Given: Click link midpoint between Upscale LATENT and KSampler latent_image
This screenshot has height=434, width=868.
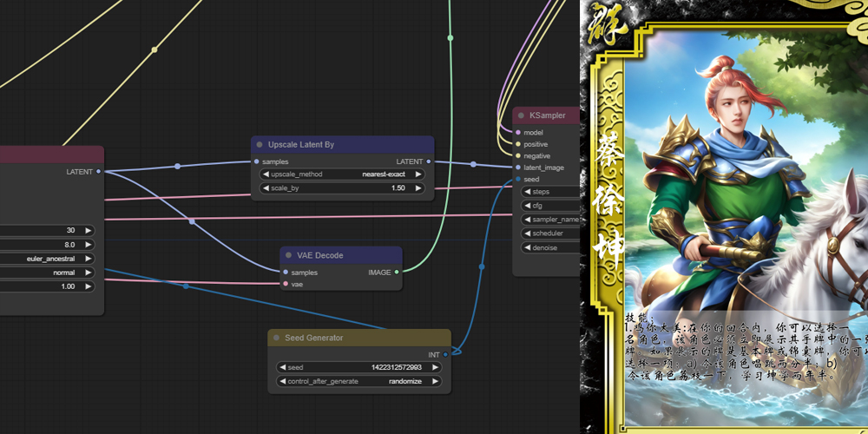Looking at the screenshot, I should pyautogui.click(x=473, y=164).
